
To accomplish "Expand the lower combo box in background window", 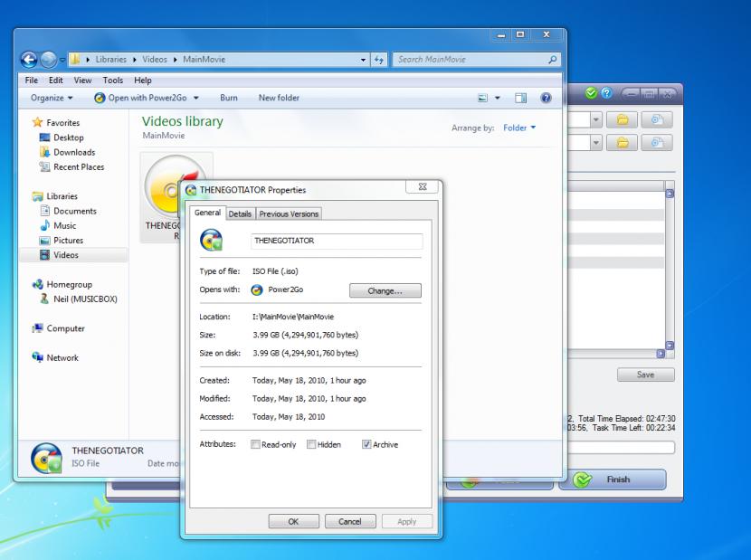I will [595, 142].
